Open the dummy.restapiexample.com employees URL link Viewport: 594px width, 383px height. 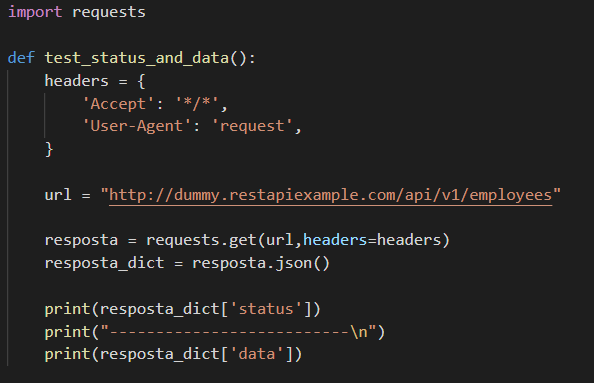330,195
